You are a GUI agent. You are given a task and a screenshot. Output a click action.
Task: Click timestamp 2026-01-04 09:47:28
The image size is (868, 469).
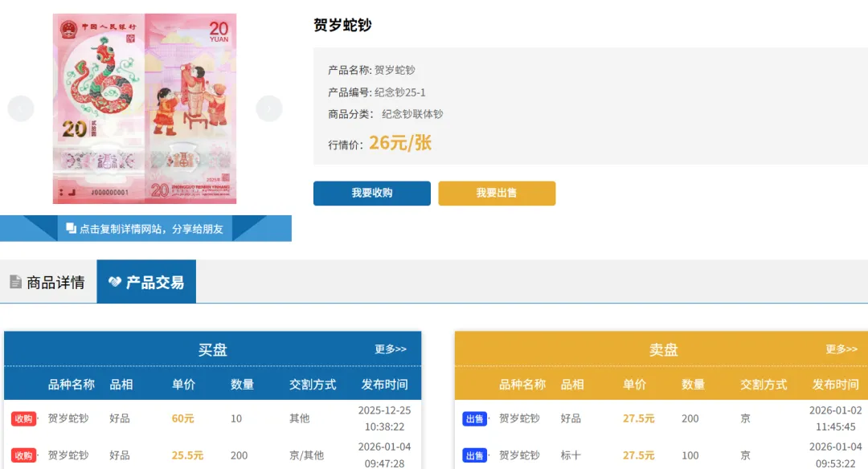click(x=384, y=455)
